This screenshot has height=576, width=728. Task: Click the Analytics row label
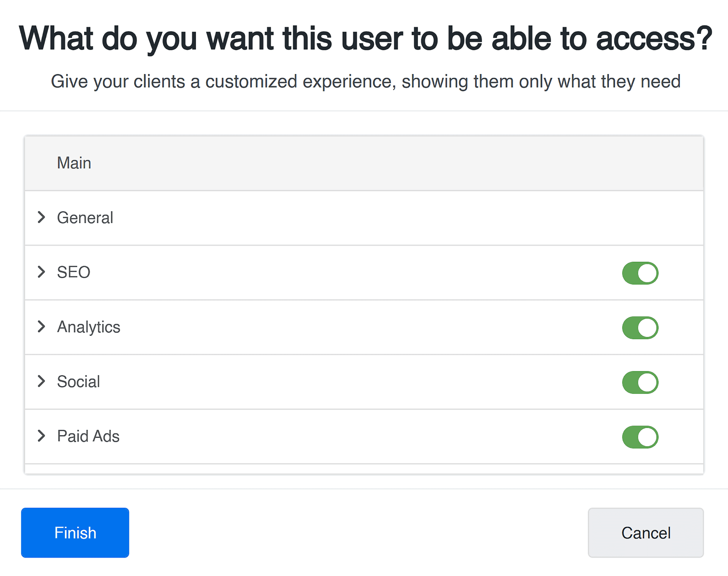click(x=88, y=327)
